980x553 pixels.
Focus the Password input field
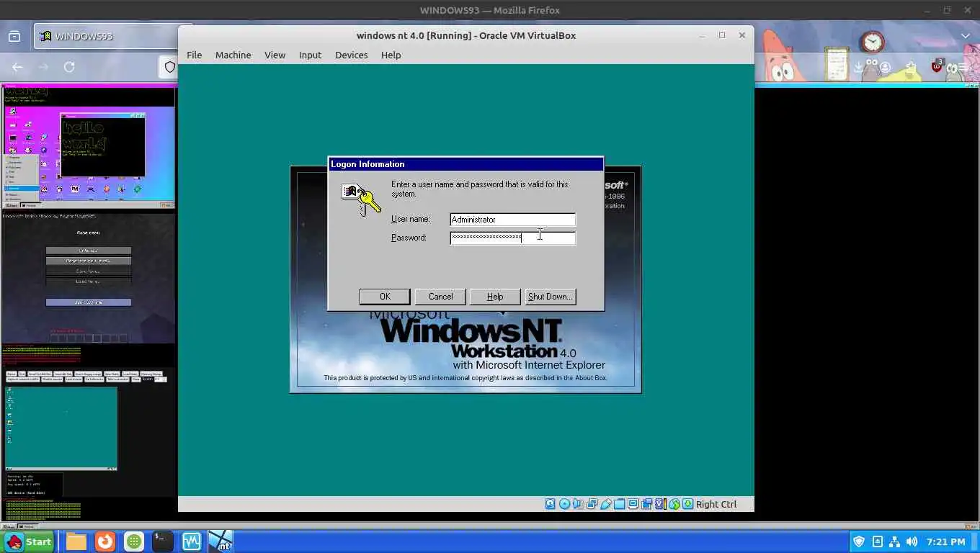(512, 238)
